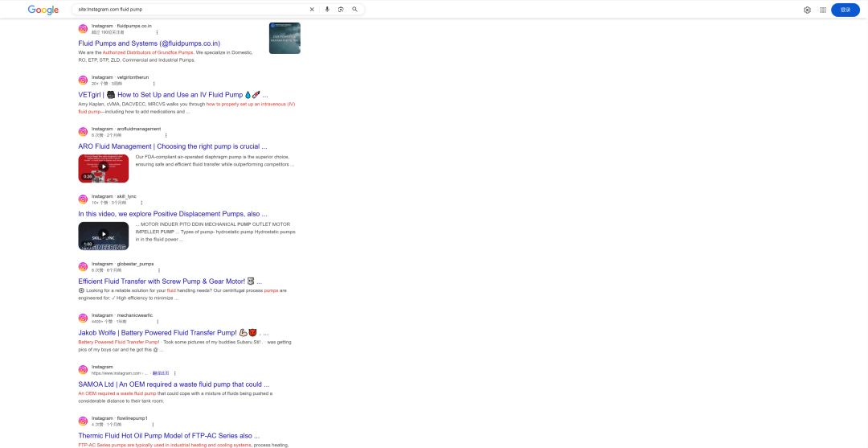
Task: Click the blue sign-in button
Action: click(845, 10)
